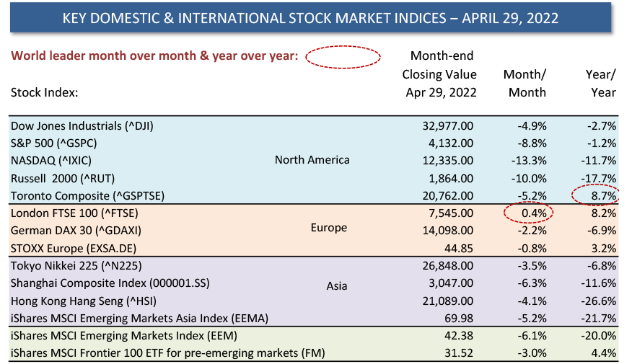Select NASDAQ month/month value -13.3%

click(529, 161)
